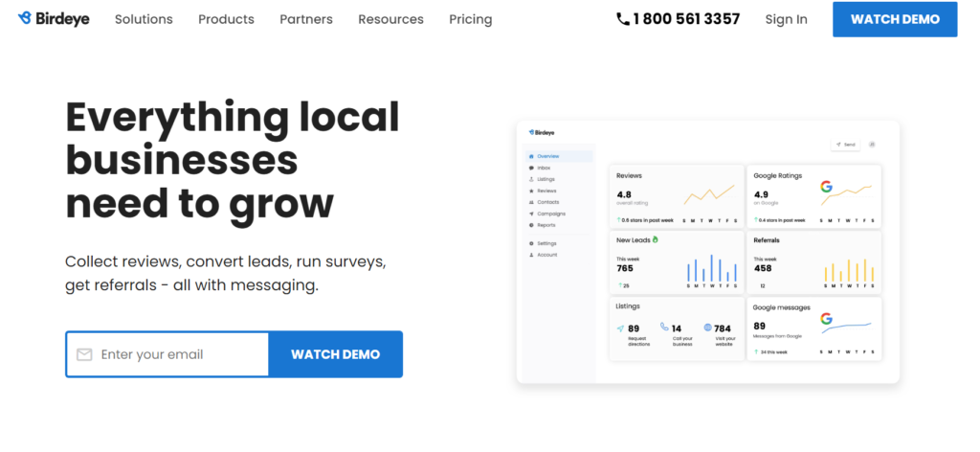Click the 4.8 overall rating value
The image size is (980, 452).
point(624,194)
